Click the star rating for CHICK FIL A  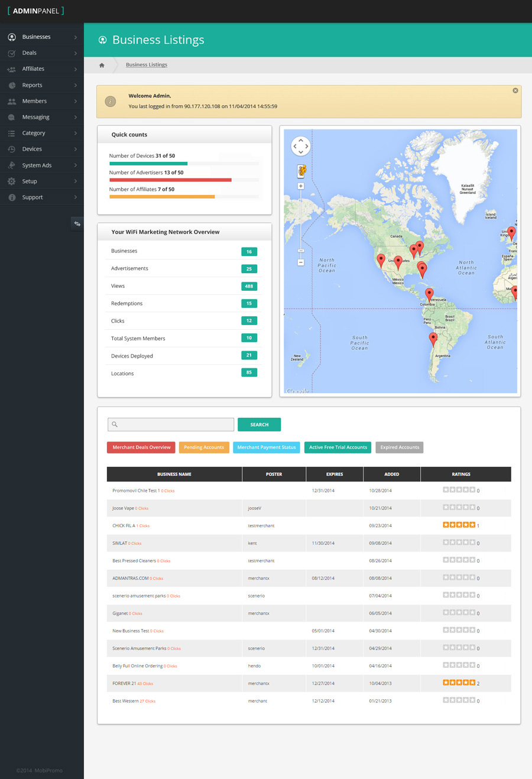[x=459, y=525]
